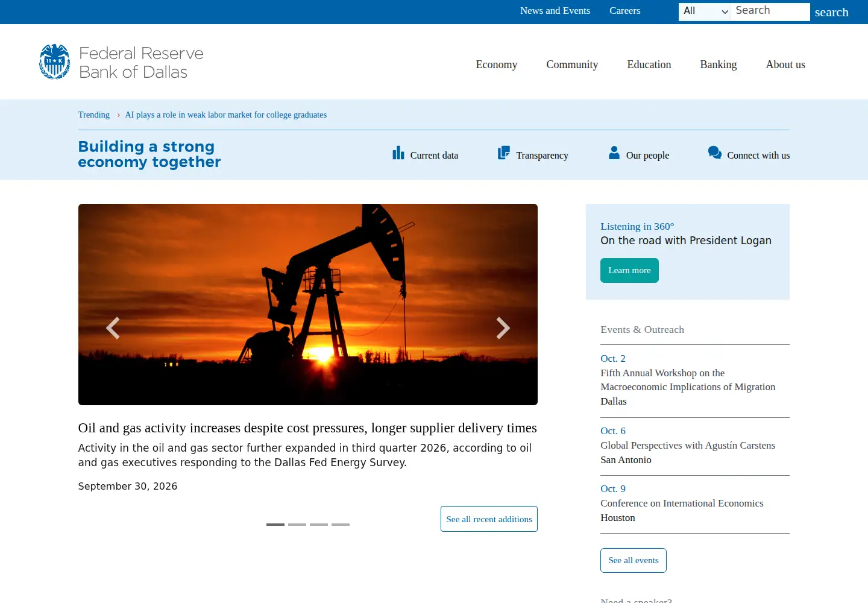Open Oct. 6 event date link

[x=613, y=431]
